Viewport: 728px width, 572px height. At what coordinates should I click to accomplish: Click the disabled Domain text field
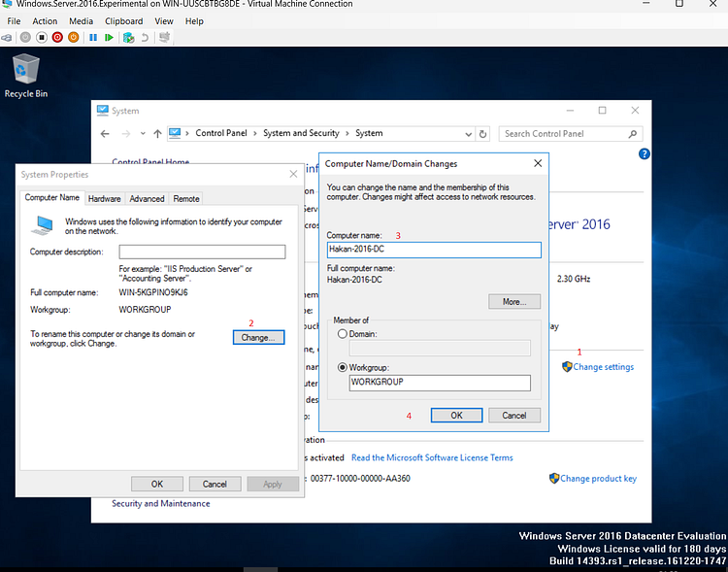440,348
